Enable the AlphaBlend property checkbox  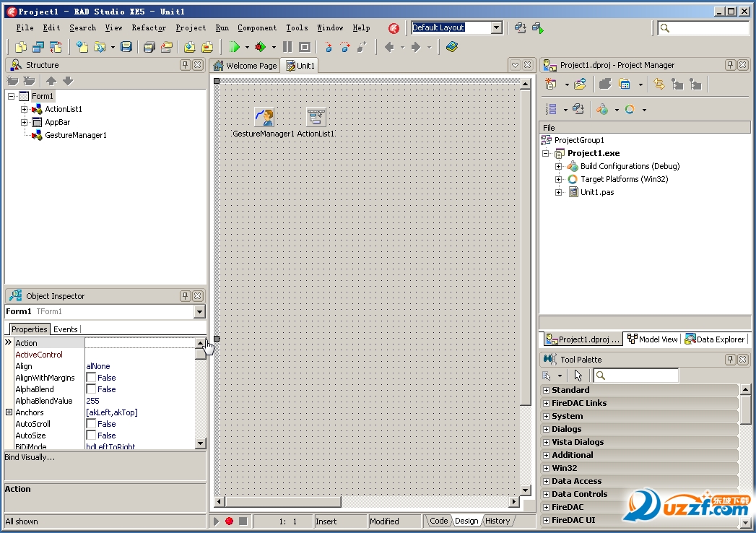[92, 389]
